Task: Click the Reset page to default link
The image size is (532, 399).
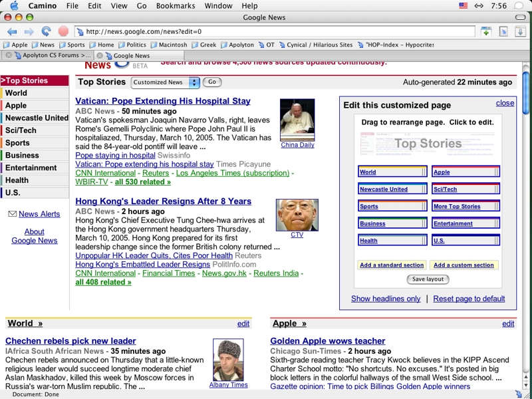Action: [469, 299]
